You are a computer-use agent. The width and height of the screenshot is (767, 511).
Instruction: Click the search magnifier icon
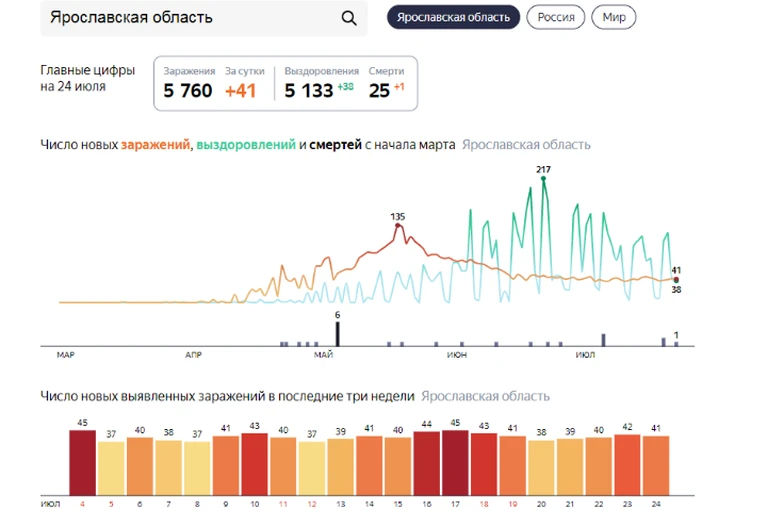(349, 18)
